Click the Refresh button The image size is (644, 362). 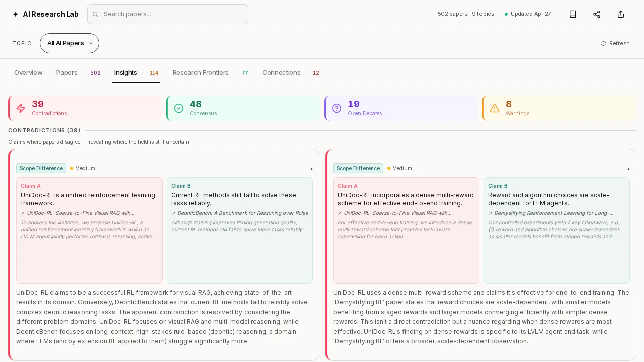coord(615,43)
